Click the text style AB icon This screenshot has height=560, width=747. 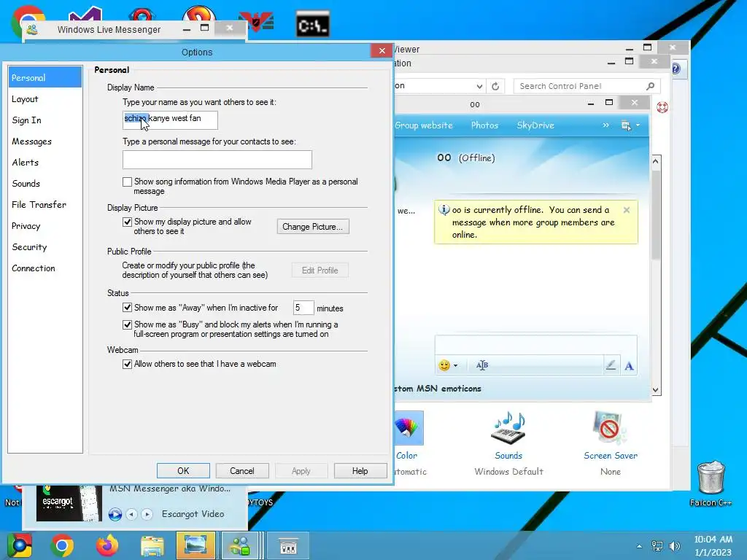[482, 365]
